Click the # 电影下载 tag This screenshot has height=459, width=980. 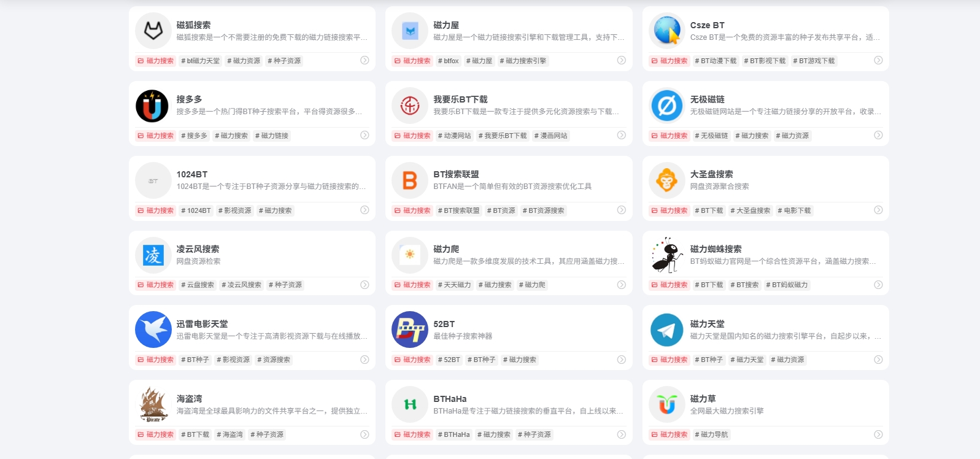pos(794,210)
